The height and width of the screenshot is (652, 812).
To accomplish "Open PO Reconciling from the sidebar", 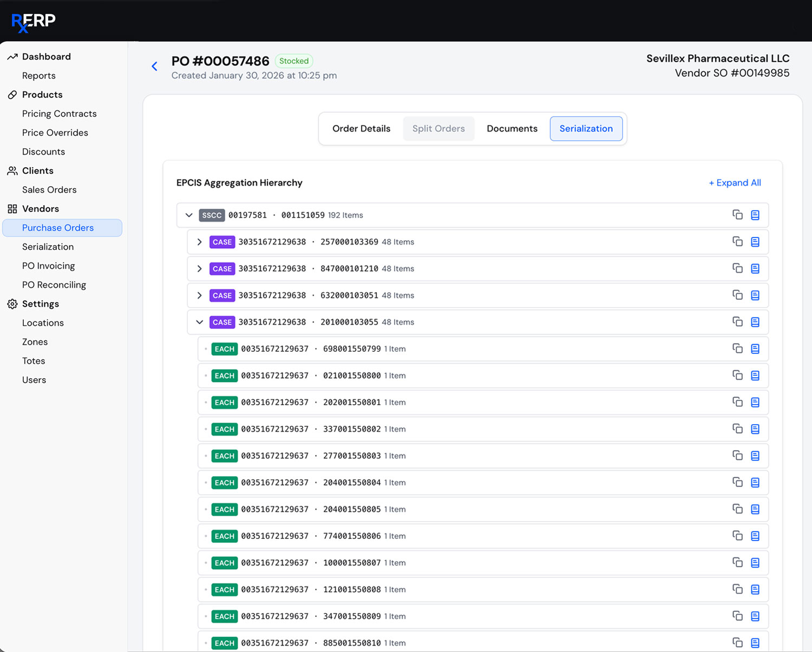I will pyautogui.click(x=54, y=285).
